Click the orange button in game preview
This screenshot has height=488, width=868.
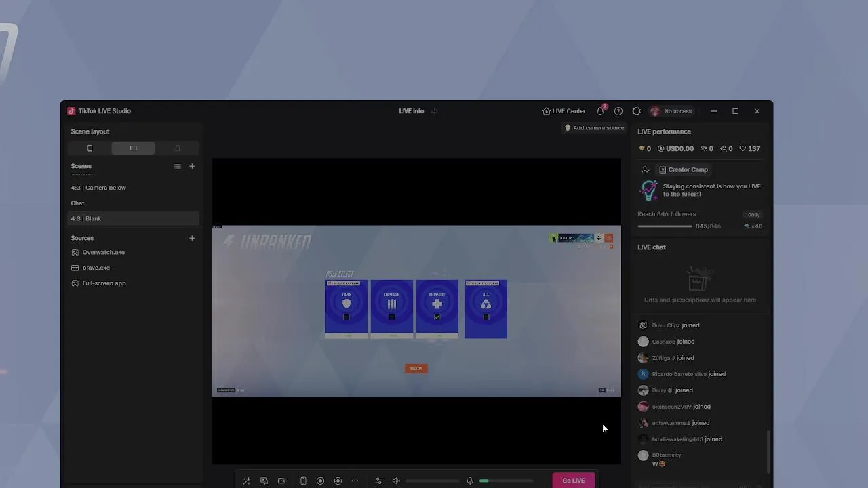click(416, 369)
